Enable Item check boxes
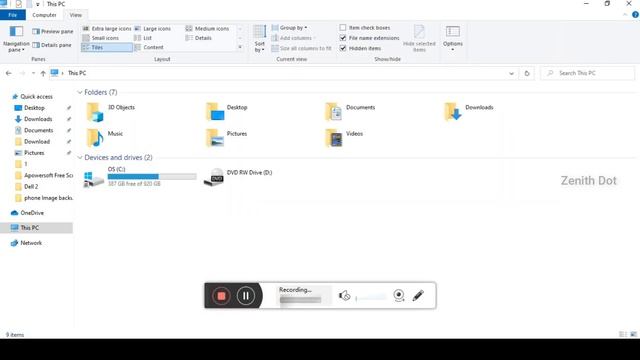The height and width of the screenshot is (360, 640). pyautogui.click(x=343, y=27)
